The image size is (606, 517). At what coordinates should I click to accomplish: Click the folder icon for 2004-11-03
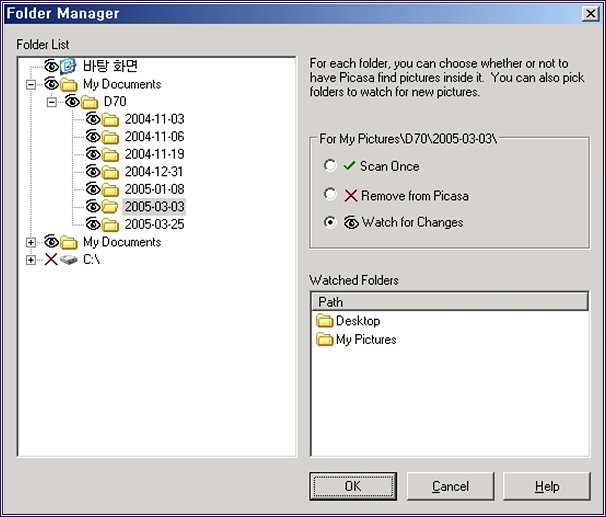point(110,120)
